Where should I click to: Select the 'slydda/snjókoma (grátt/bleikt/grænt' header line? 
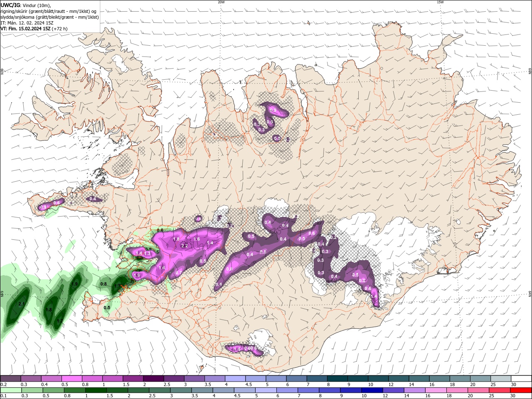(50, 17)
